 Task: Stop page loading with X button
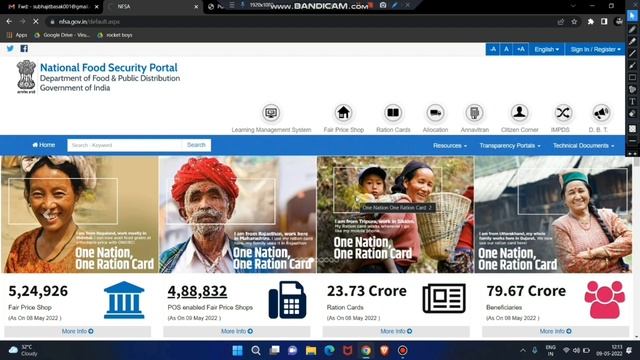click(x=36, y=21)
